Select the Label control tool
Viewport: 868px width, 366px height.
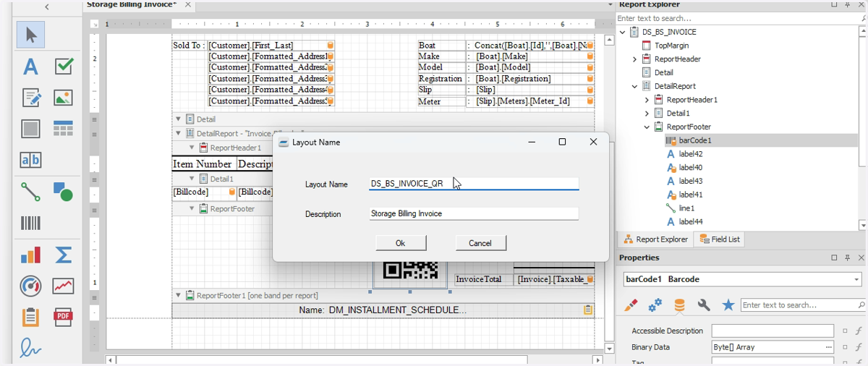pos(30,67)
